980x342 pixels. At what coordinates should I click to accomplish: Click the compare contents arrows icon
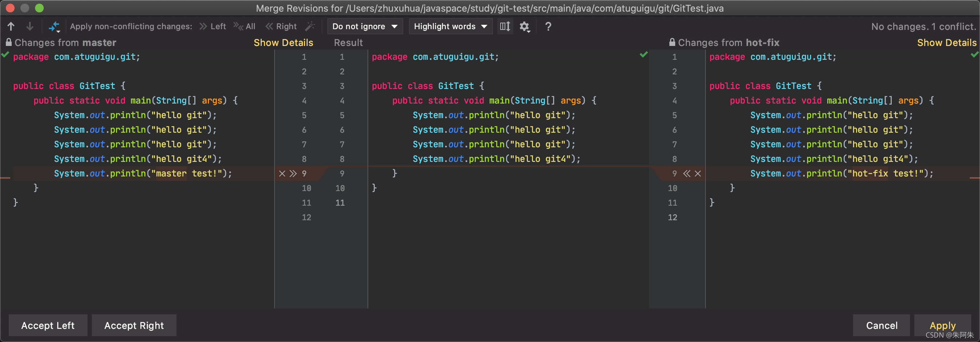click(x=54, y=26)
